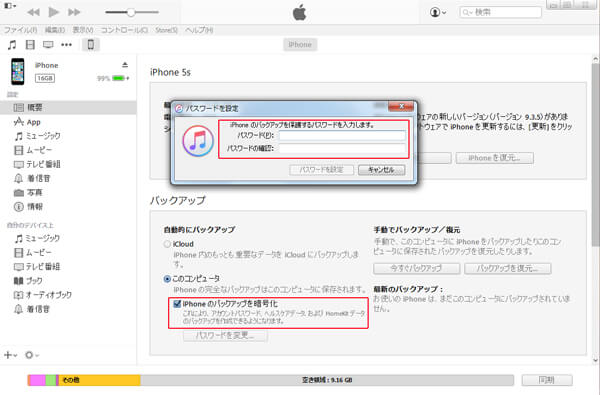Click the iPhone device thumbnail
The image size is (600, 395).
(18, 72)
